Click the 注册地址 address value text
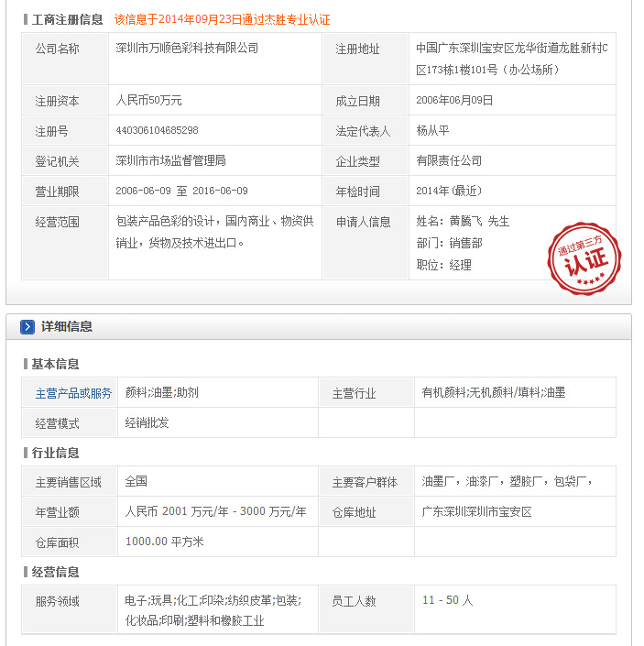 [x=511, y=58]
